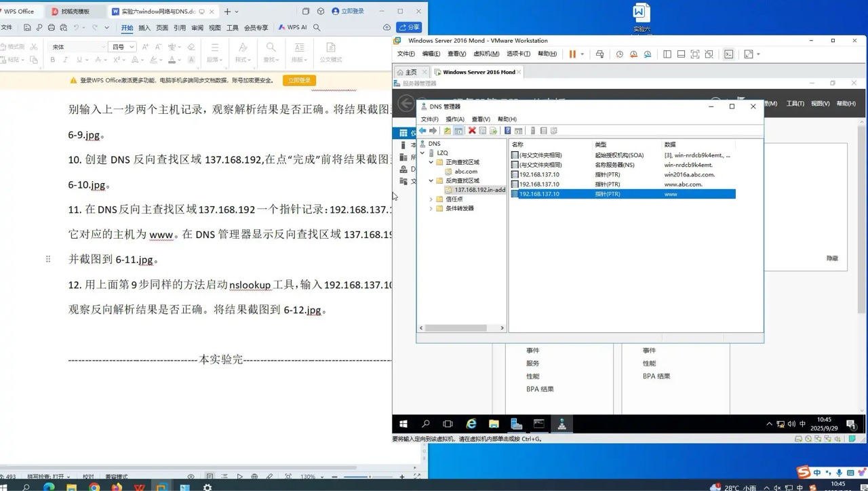Image resolution: width=868 pixels, height=491 pixels.
Task: Open File Explorer in VM taskbar
Action: [494, 424]
